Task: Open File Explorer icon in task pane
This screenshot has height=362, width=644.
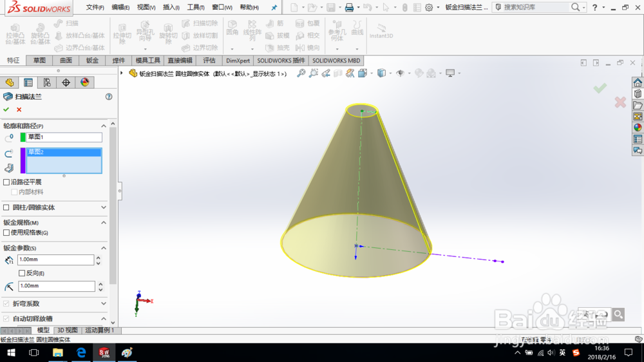Action: click(638, 105)
